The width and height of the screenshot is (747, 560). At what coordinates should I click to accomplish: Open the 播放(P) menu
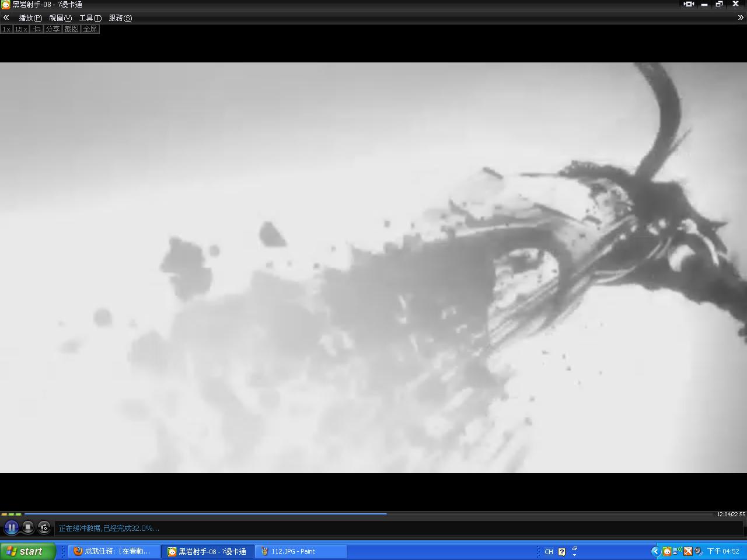click(x=30, y=18)
